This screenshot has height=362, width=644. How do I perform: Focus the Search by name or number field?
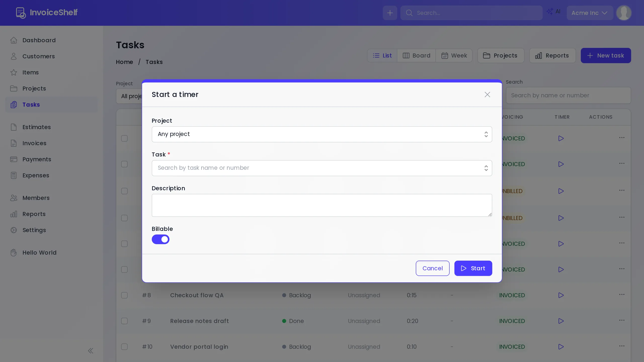568,96
